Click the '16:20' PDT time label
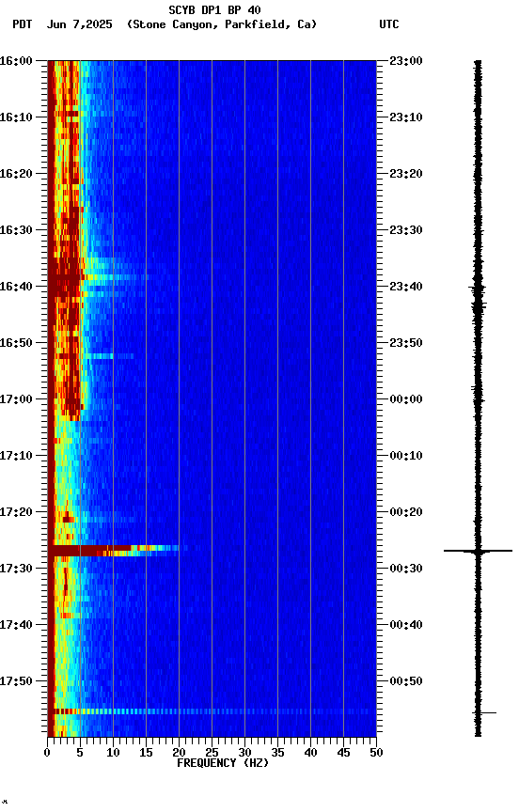This screenshot has width=519, height=812. tap(16, 174)
